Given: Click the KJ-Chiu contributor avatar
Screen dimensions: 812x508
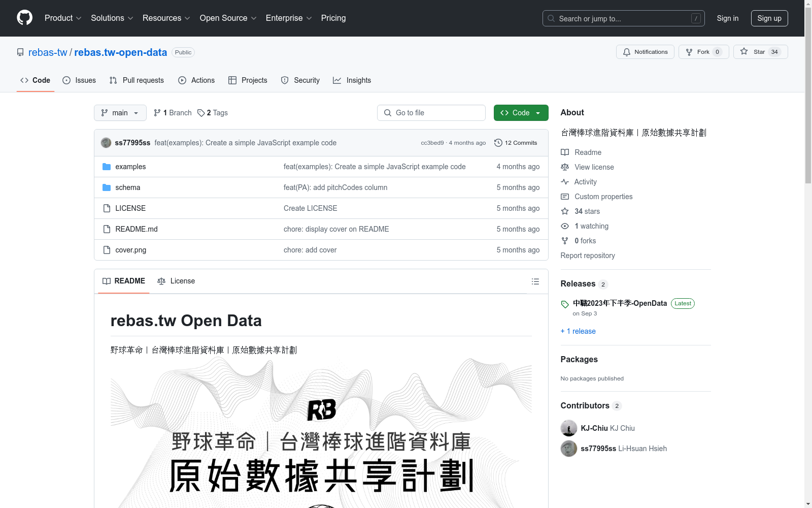Looking at the screenshot, I should 569,428.
